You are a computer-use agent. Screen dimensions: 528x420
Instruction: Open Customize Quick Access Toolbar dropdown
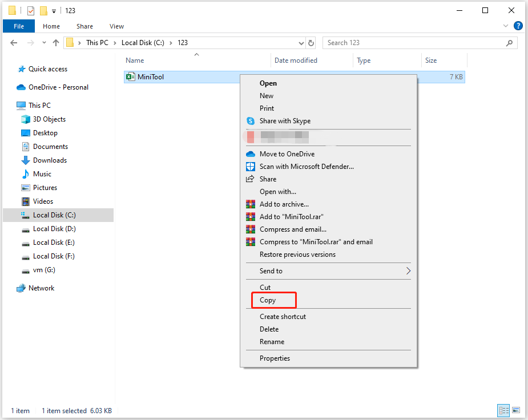(54, 11)
